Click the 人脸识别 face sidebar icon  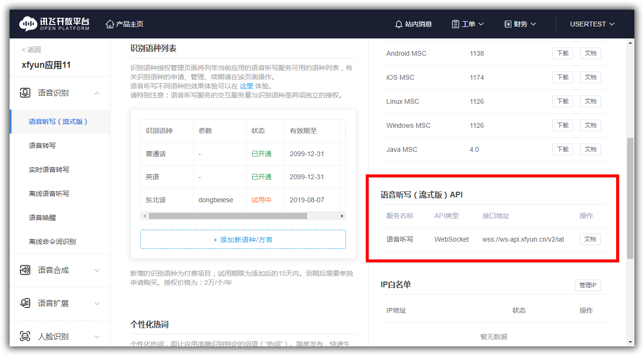point(25,336)
